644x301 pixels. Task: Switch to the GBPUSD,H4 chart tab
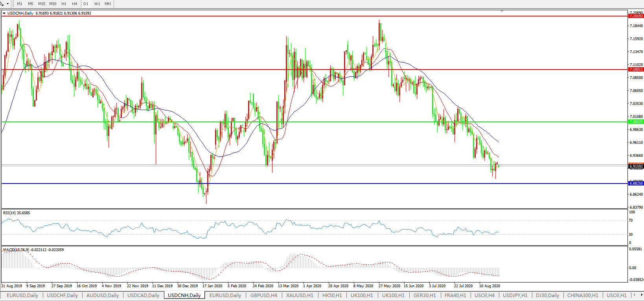tap(264, 295)
